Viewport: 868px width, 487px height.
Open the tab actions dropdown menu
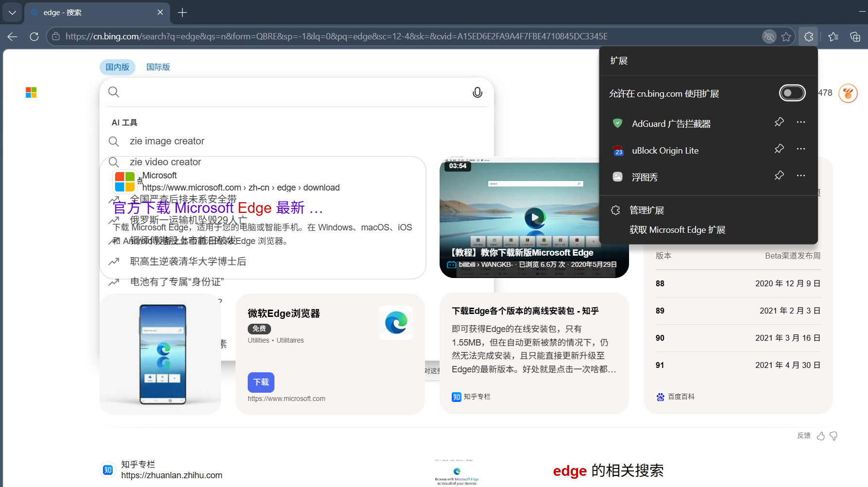(12, 13)
